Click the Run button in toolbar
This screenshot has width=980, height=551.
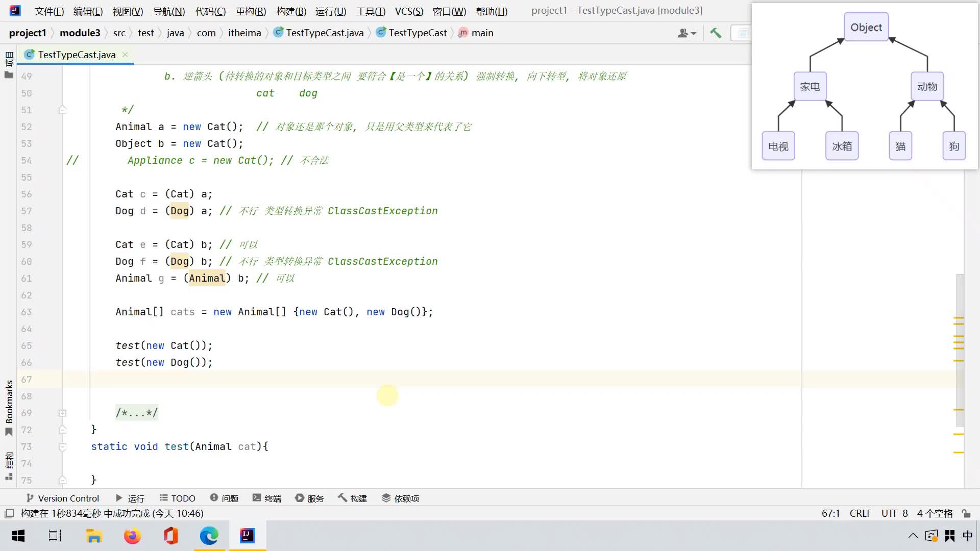pyautogui.click(x=119, y=498)
